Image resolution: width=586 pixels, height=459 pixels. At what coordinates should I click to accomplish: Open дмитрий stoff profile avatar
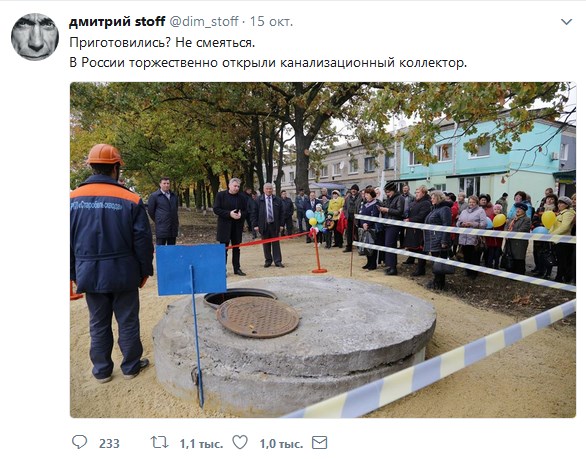coord(35,37)
